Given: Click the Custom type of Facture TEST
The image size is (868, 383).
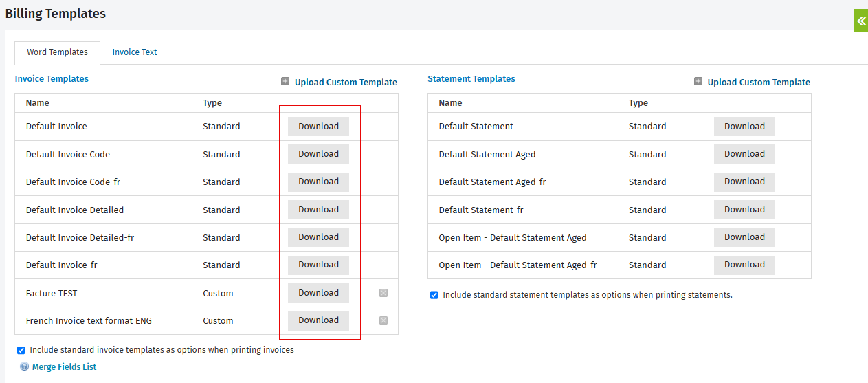Looking at the screenshot, I should pos(218,294).
